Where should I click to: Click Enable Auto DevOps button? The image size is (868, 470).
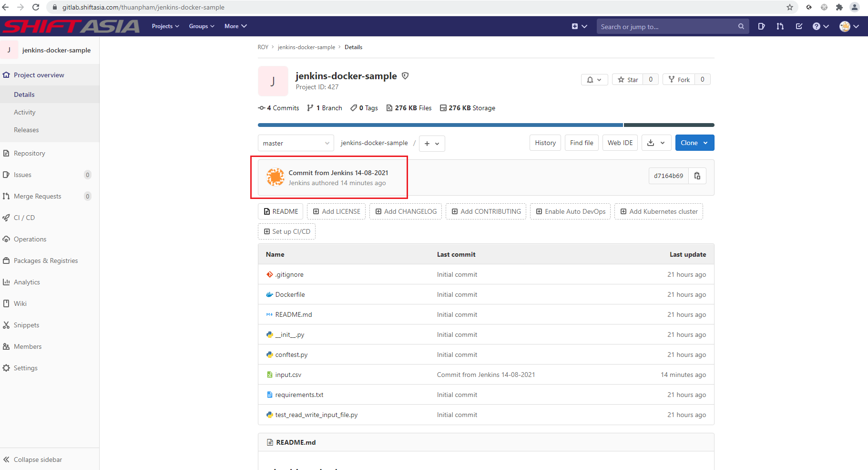(570, 211)
